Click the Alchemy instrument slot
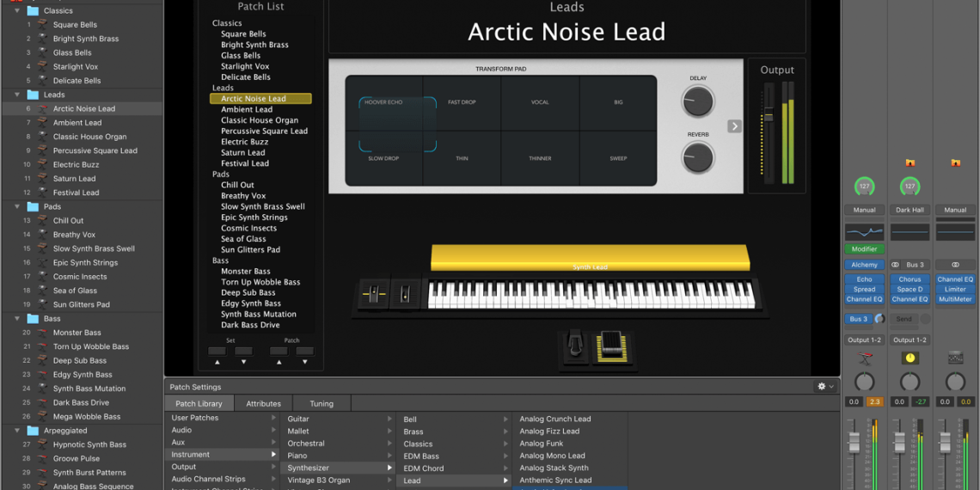980x490 pixels. (864, 265)
